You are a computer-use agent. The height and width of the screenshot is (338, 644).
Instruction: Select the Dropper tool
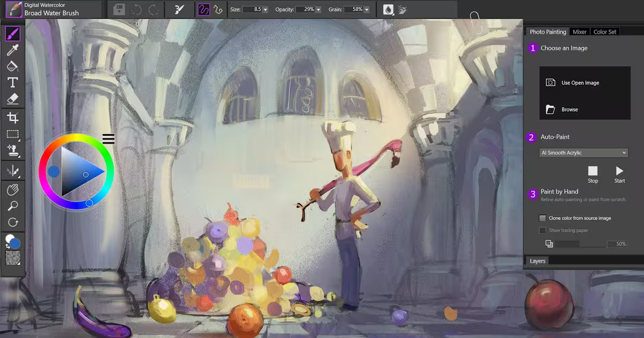(12, 49)
